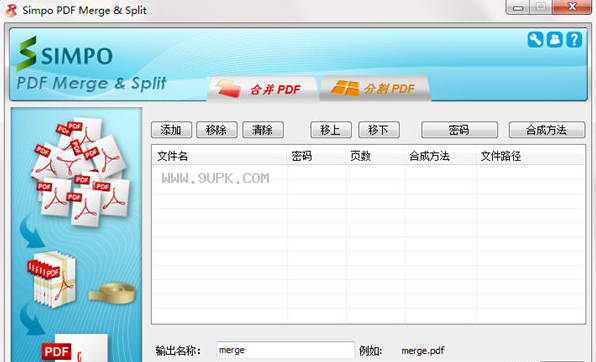Open the question mark help icon
Viewport: 596px width, 362px height.
coord(574,40)
